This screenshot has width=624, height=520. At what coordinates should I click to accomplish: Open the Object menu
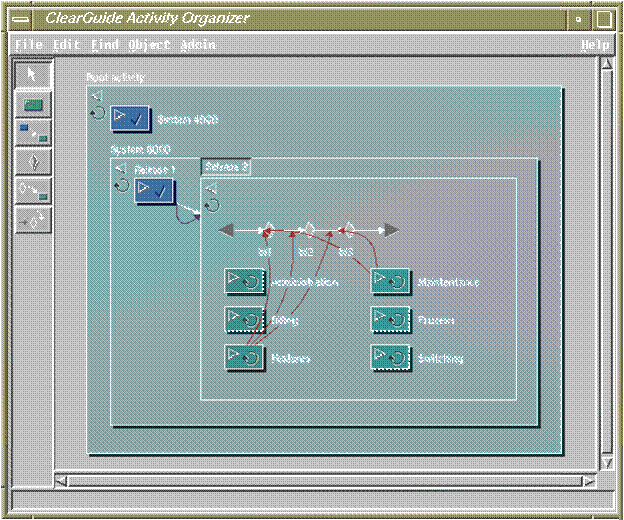click(149, 45)
